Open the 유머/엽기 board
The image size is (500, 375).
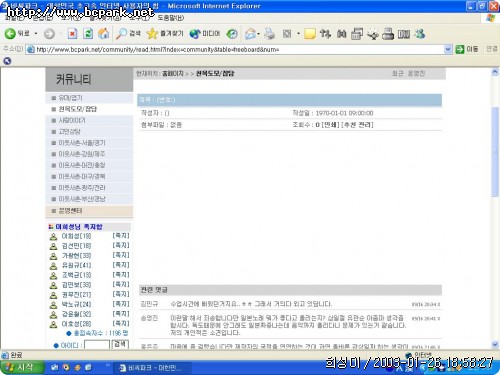pyautogui.click(x=70, y=98)
